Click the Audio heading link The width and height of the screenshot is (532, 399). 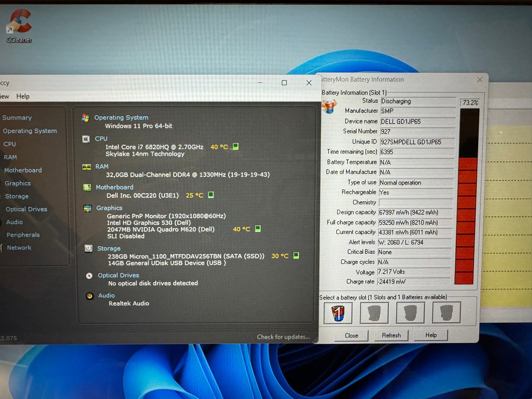coord(106,296)
